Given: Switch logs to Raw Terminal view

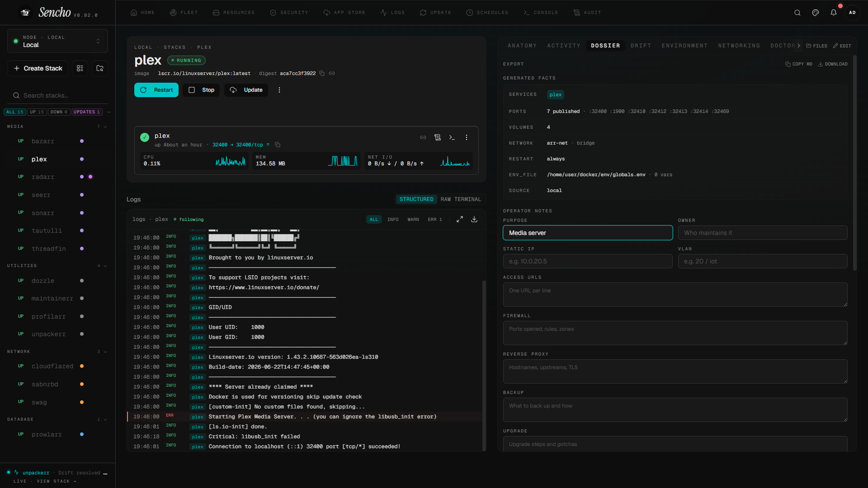Looking at the screenshot, I should (x=461, y=199).
